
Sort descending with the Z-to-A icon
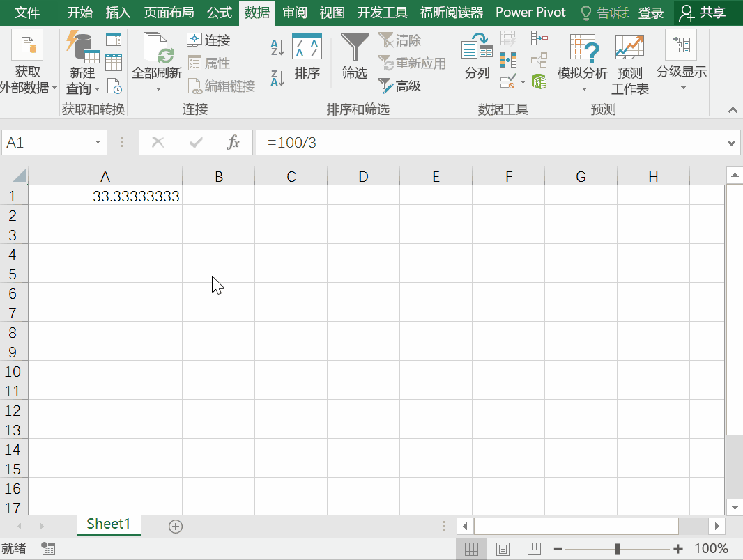tap(277, 78)
